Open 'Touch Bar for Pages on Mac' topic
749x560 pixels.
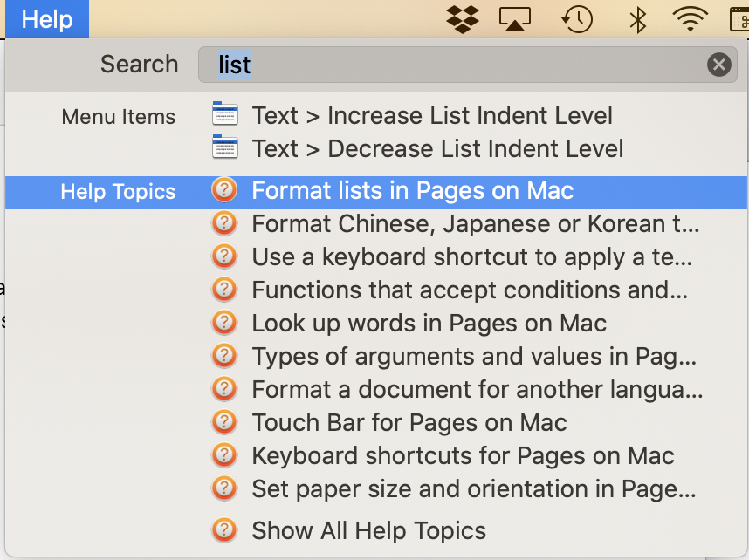[376, 422]
